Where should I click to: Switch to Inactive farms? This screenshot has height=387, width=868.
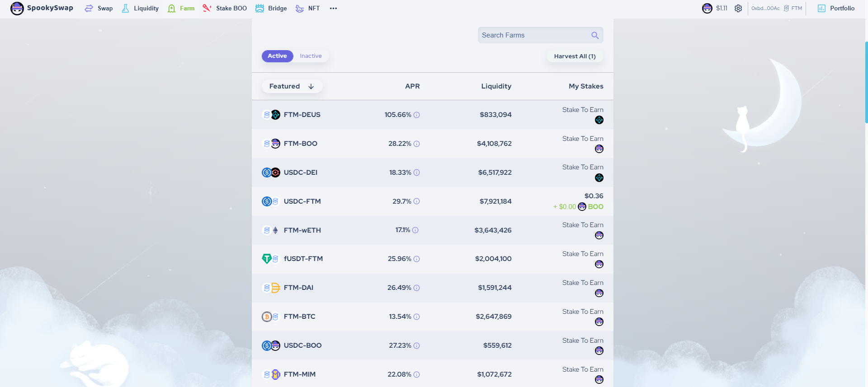311,56
